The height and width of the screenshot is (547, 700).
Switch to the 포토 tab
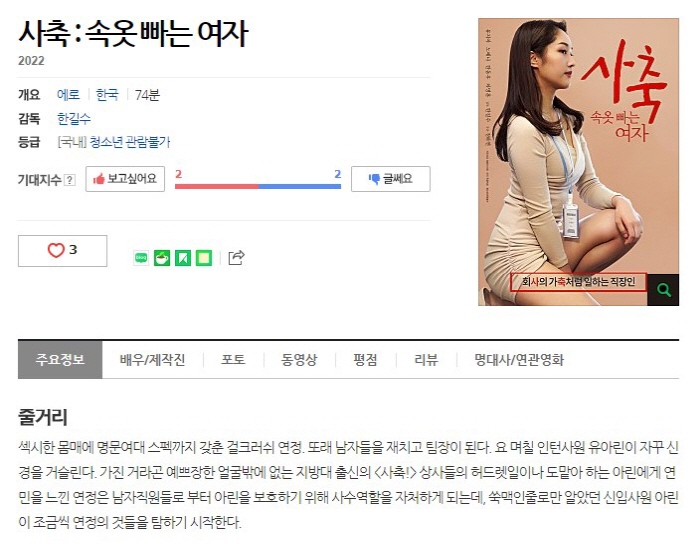pyautogui.click(x=233, y=360)
